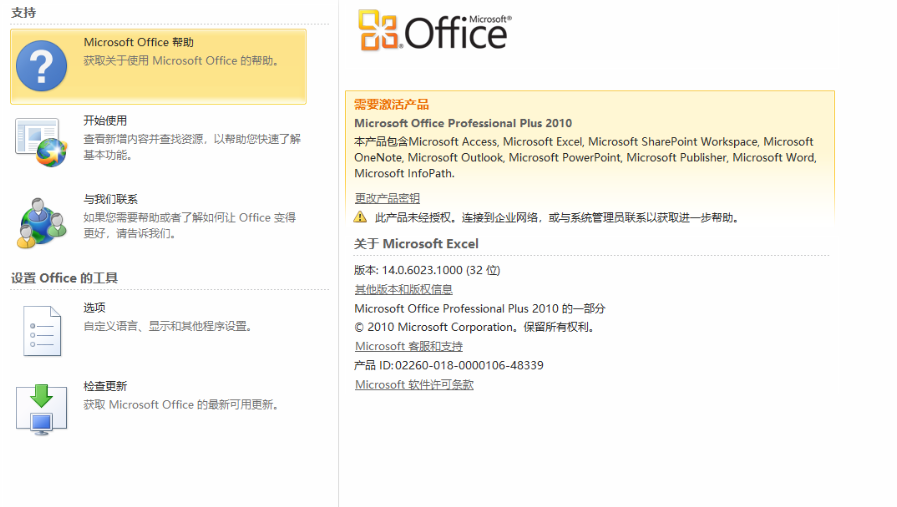This screenshot has width=897, height=507.
Task: Click the '关于 Microsoft Excel' heading
Action: pyautogui.click(x=416, y=244)
